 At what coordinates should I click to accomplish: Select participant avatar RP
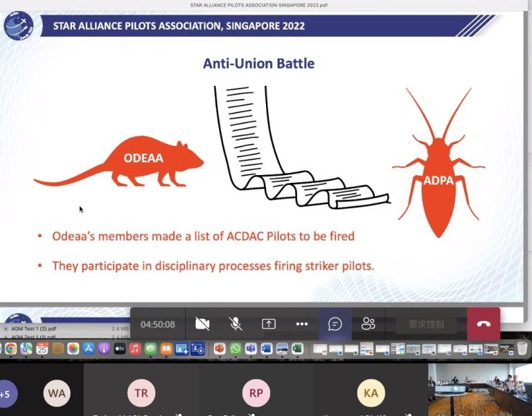pos(256,393)
